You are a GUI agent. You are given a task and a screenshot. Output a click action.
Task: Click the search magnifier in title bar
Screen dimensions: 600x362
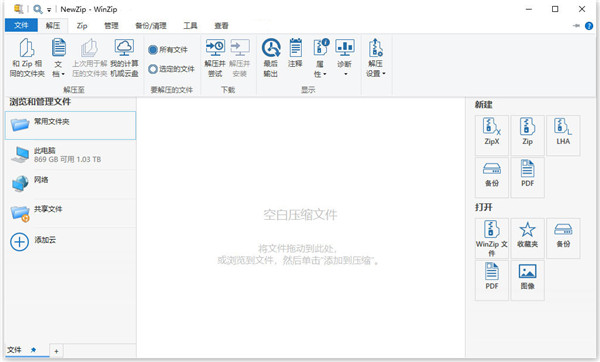(38, 9)
